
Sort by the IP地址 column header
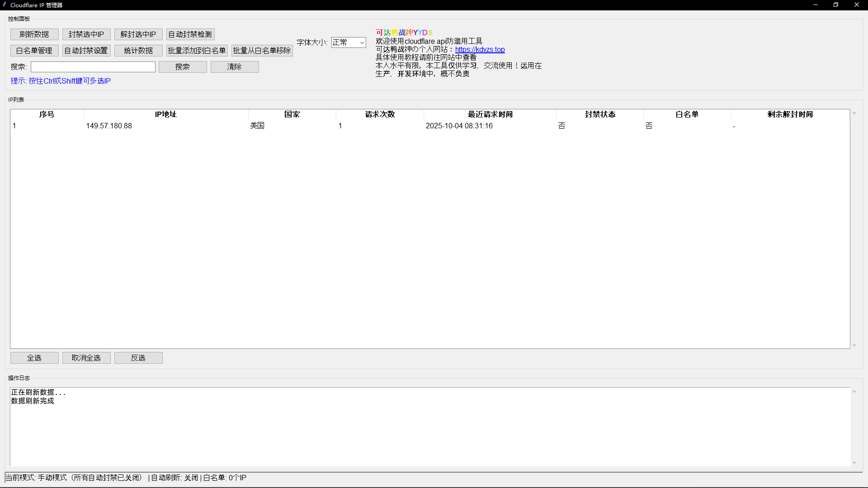pyautogui.click(x=165, y=114)
